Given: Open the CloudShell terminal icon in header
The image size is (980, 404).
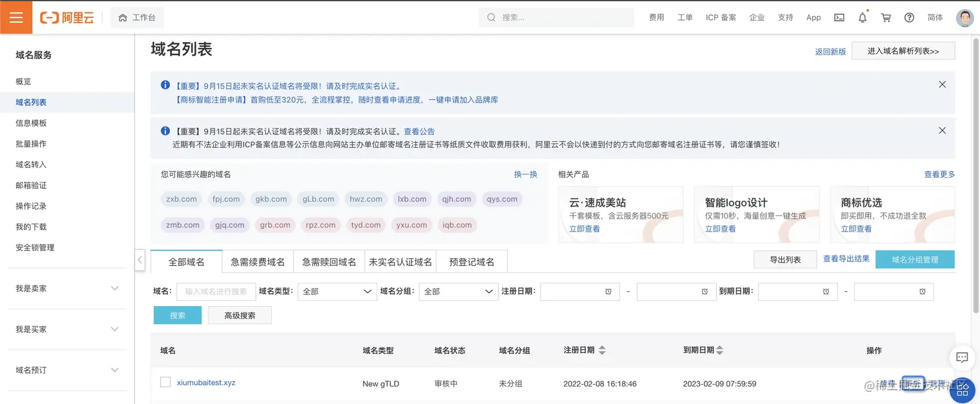Looking at the screenshot, I should pyautogui.click(x=839, y=18).
